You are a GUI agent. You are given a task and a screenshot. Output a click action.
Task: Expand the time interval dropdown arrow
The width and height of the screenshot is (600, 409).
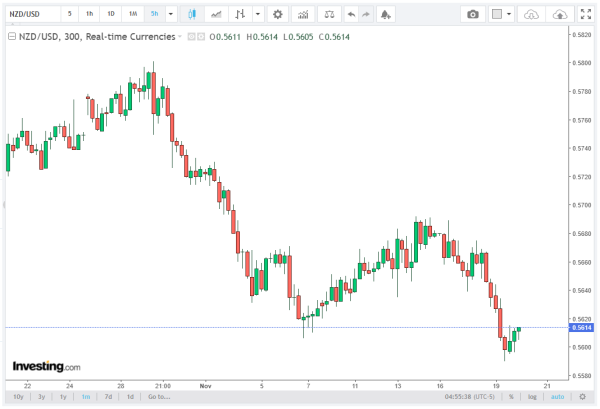171,15
